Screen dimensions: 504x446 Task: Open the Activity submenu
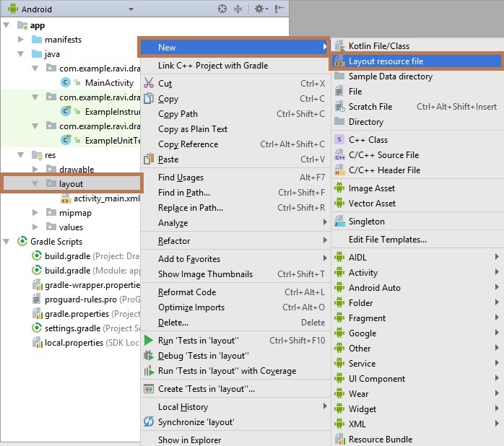pyautogui.click(x=417, y=273)
